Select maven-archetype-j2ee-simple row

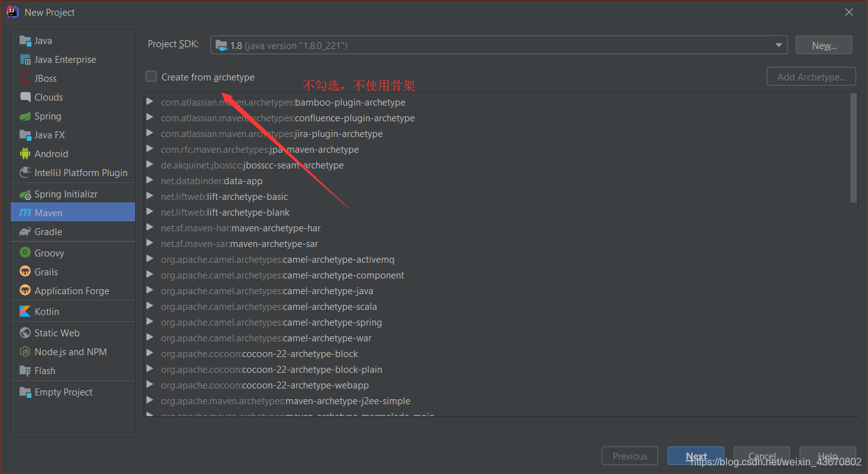(497, 400)
